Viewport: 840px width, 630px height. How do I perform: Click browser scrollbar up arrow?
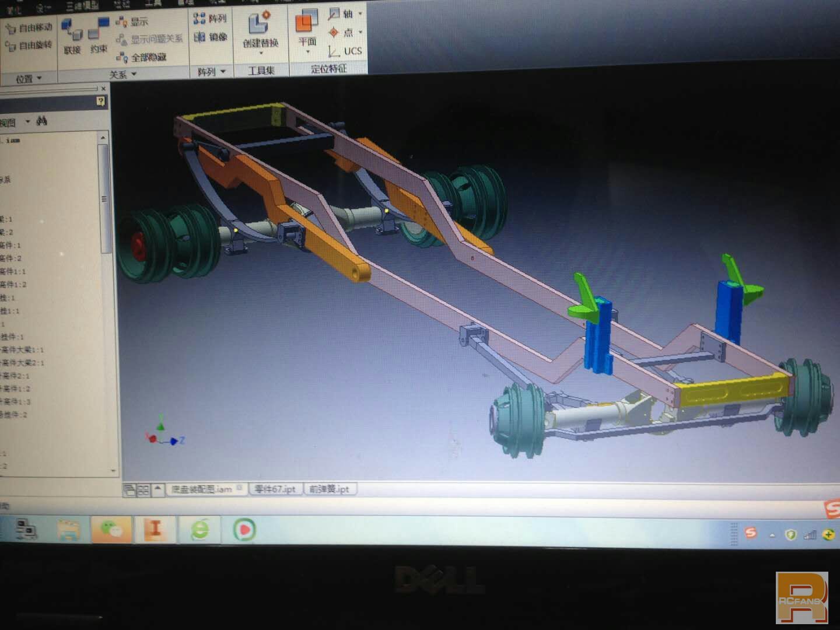coord(103,138)
